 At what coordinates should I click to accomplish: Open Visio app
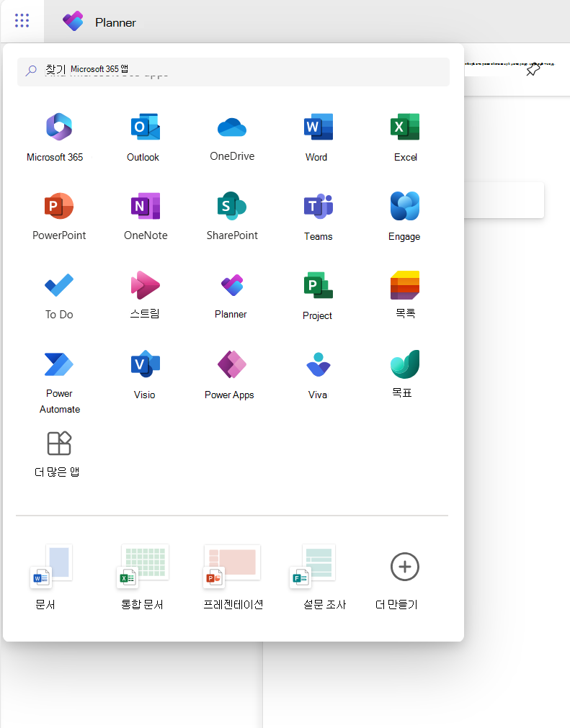click(x=146, y=374)
